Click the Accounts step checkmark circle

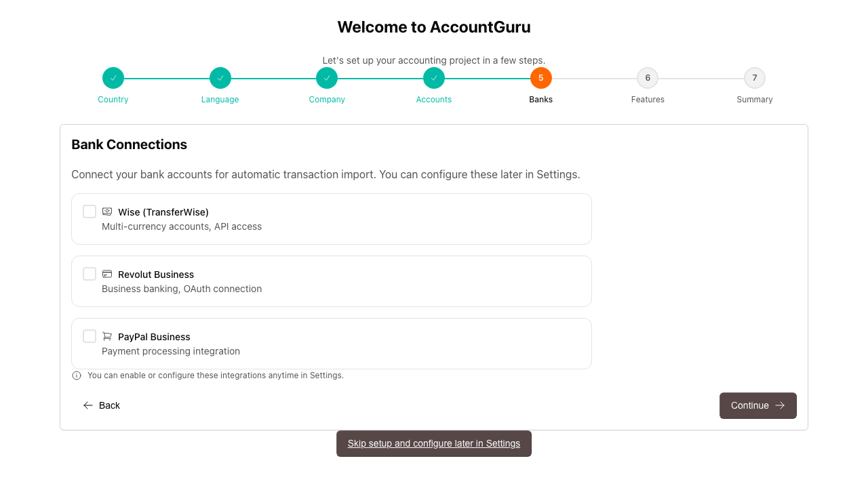coord(434,78)
